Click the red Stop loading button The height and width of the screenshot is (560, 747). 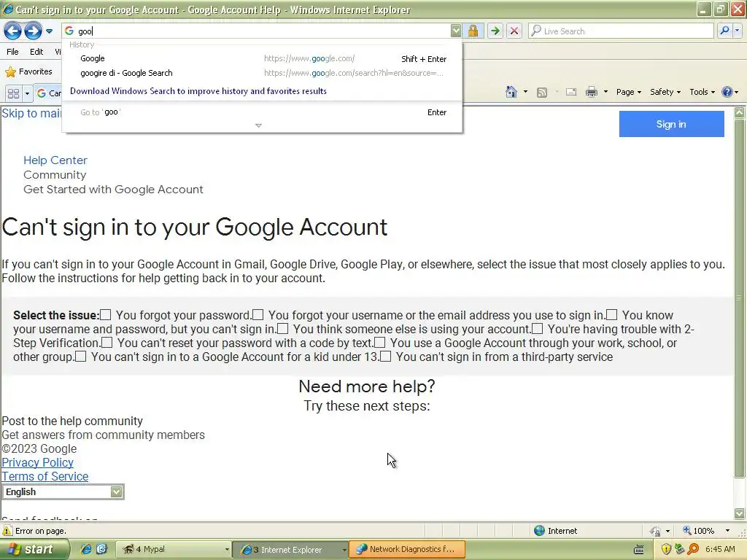(514, 31)
